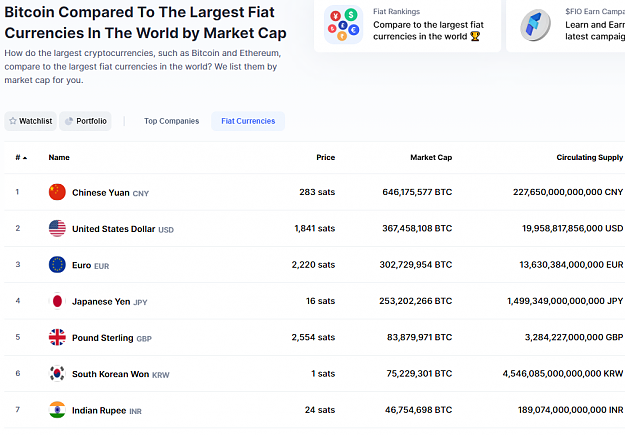Click the 2,554 sats price value
Screen dimensions: 625x435
[x=313, y=337]
